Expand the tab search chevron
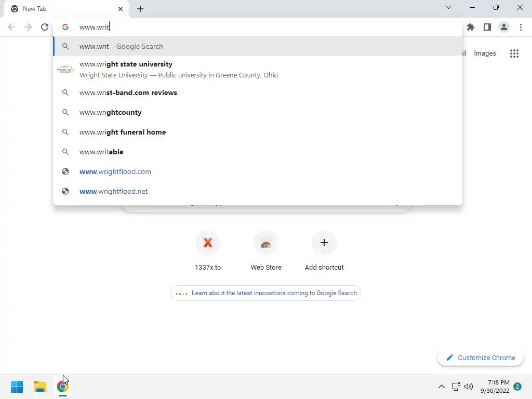The image size is (532, 399). pos(448,7)
